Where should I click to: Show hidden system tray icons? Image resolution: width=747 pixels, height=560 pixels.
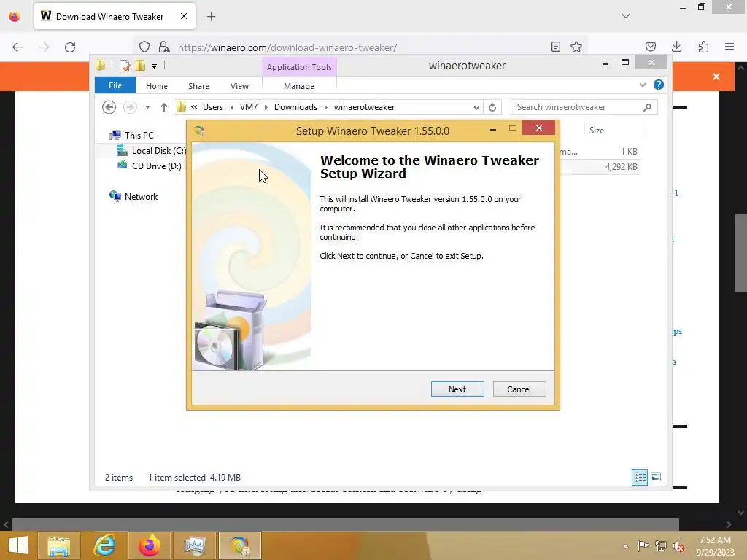(625, 546)
